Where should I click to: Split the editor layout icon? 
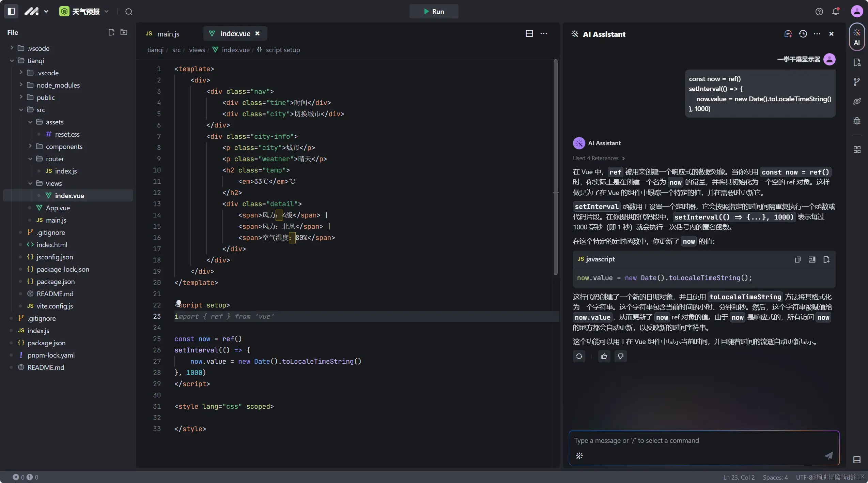pyautogui.click(x=529, y=33)
